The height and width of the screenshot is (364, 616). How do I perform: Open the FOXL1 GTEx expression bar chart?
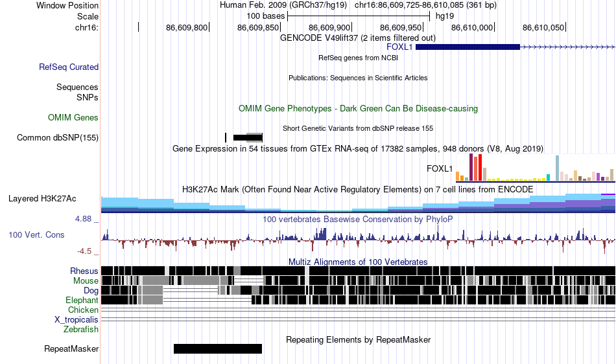[x=535, y=168]
